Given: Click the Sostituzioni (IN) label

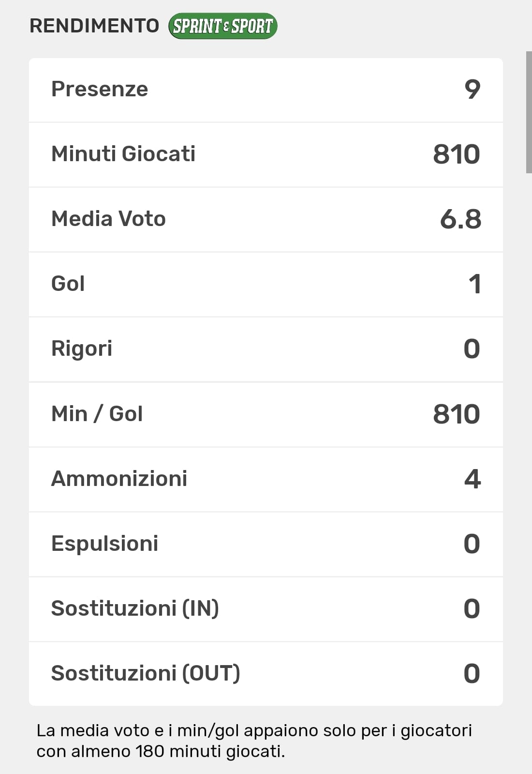Looking at the screenshot, I should coord(135,608).
